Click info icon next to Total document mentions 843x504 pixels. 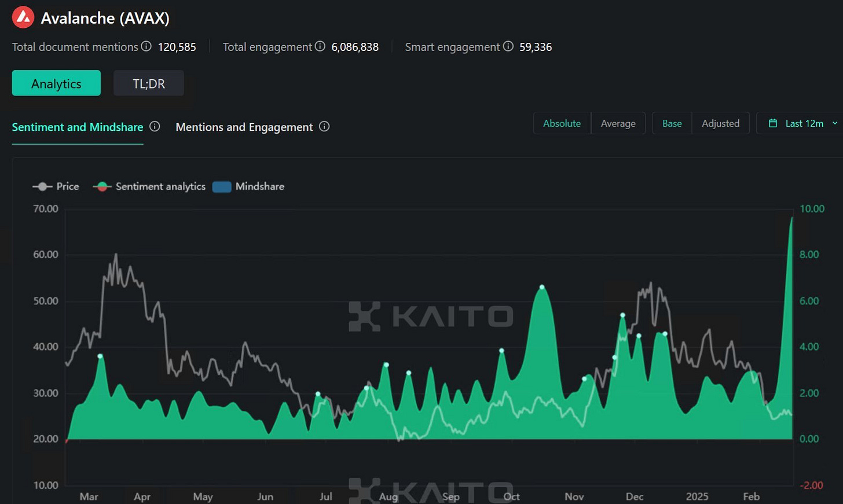146,46
